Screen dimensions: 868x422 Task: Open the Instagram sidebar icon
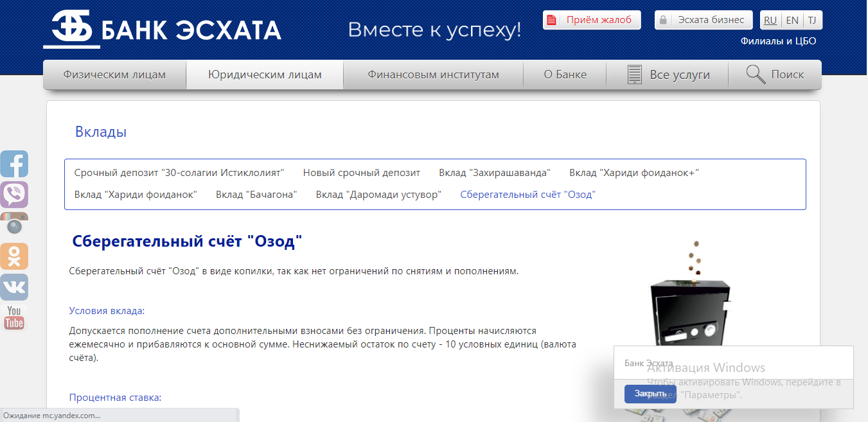pyautogui.click(x=13, y=224)
